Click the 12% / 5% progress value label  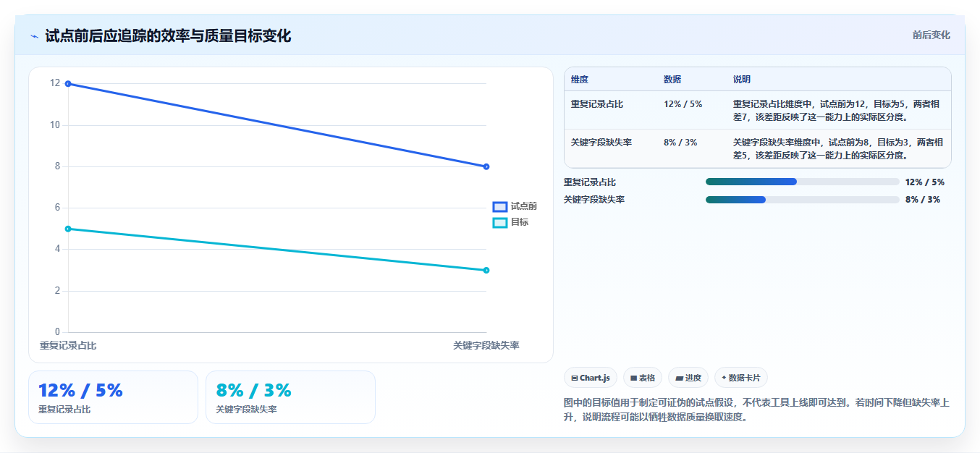click(925, 182)
